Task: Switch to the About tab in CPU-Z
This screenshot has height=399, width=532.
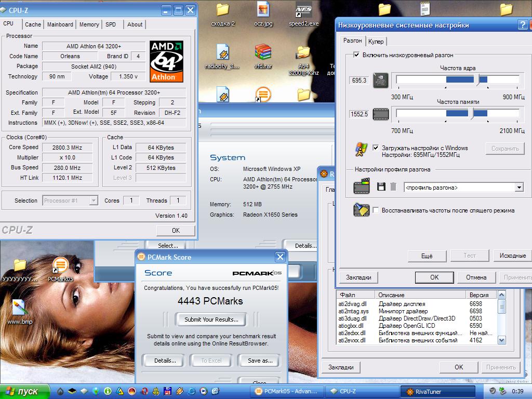Action: click(135, 24)
